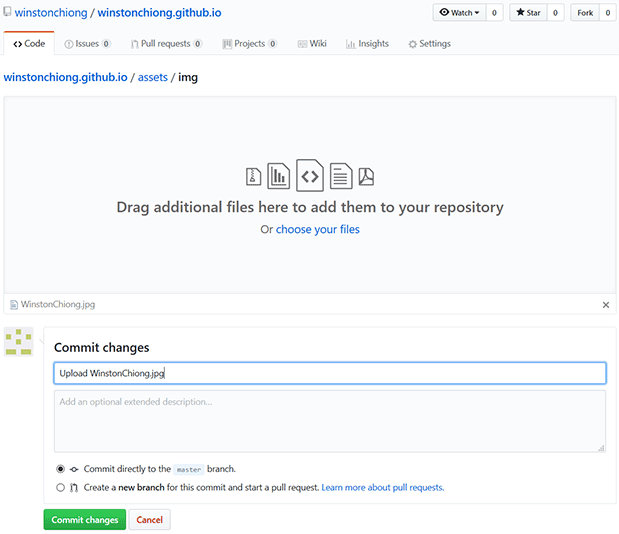Click the text document icon in drop area
This screenshot has width=619, height=534.
341,176
